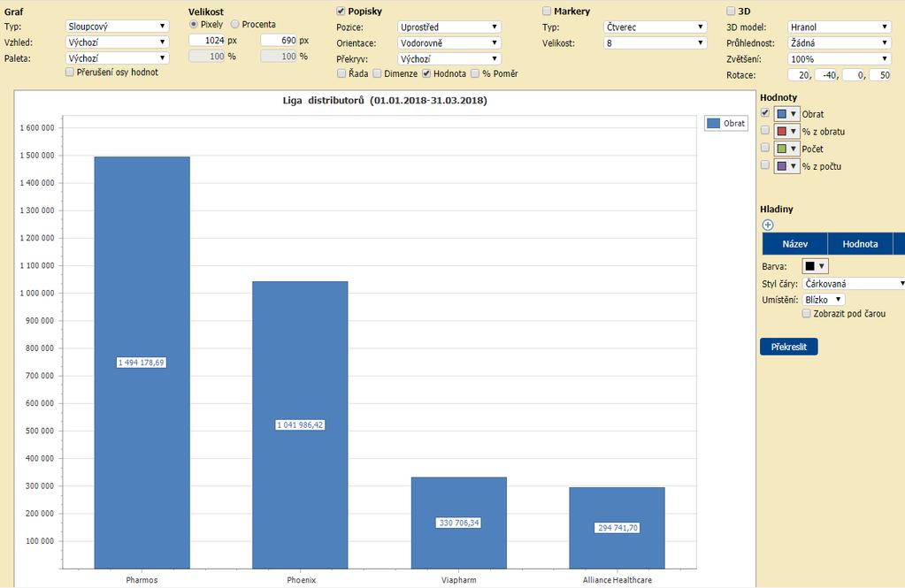Screen dimensions: 905x588
Task: Open the Barva level color picker
Action: coord(815,266)
